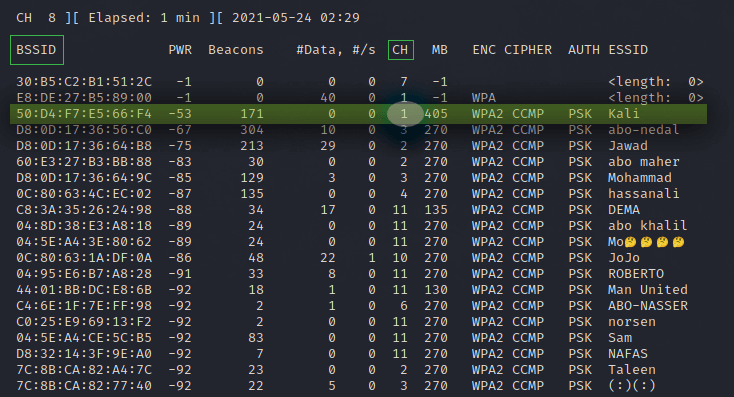Click WPA encryption in E8:DE:27 row

pyautogui.click(x=484, y=98)
